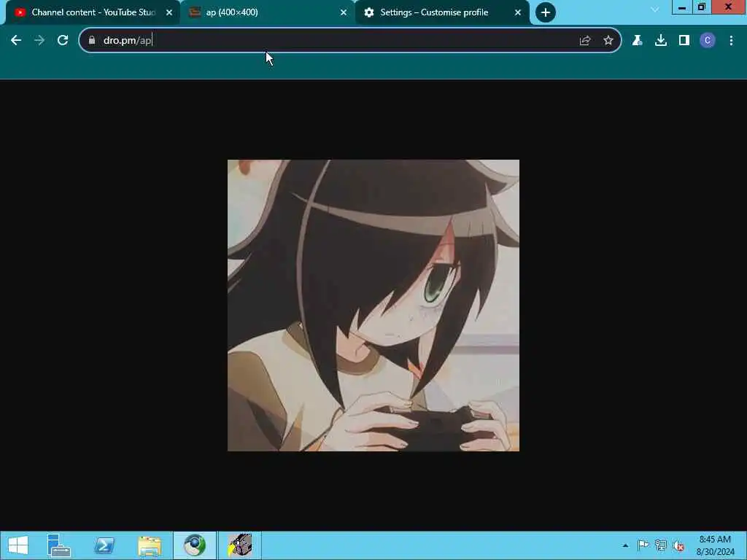Viewport: 747px width, 560px height.
Task: Click the muted volume tray icon
Action: 678,545
